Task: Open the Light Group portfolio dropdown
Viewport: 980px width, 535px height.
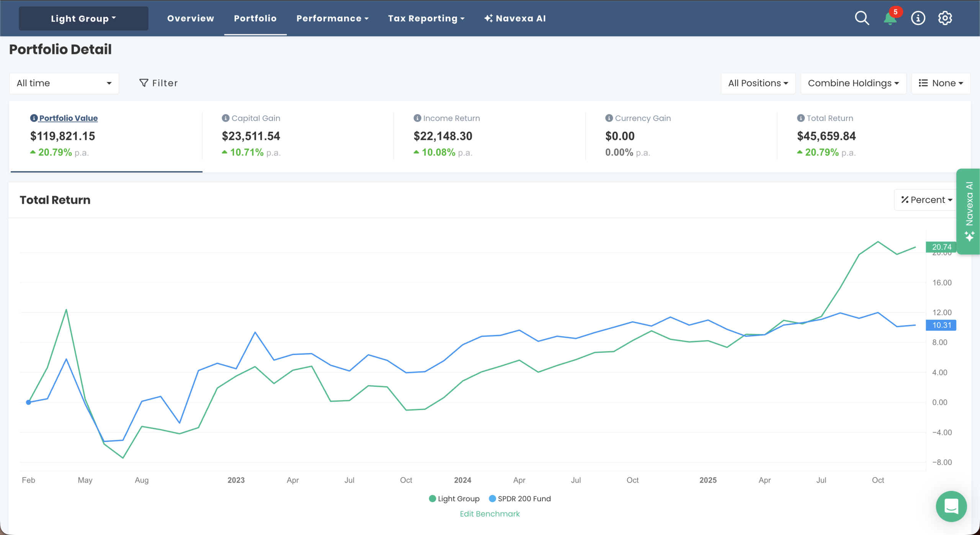Action: point(83,18)
